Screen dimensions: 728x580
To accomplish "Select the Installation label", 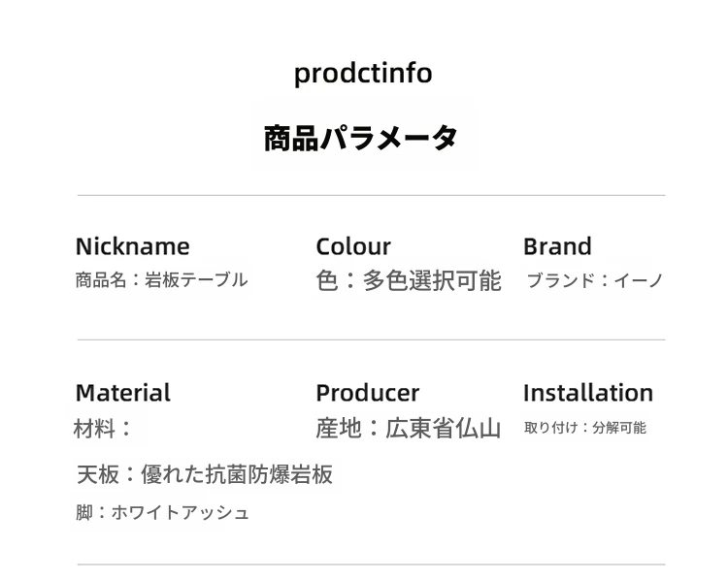I will [587, 393].
